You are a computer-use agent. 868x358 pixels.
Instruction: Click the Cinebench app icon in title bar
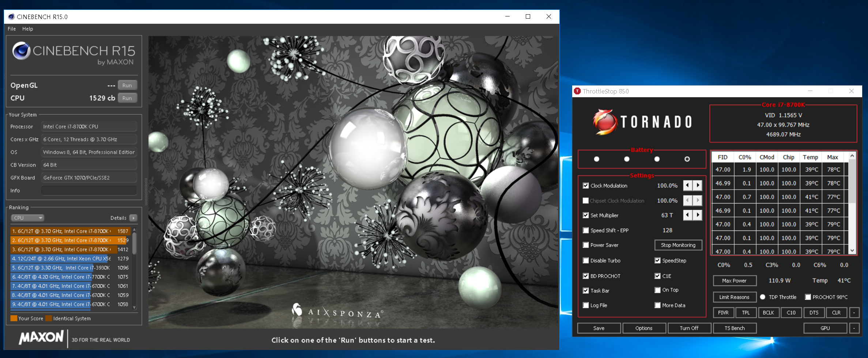pyautogui.click(x=11, y=16)
